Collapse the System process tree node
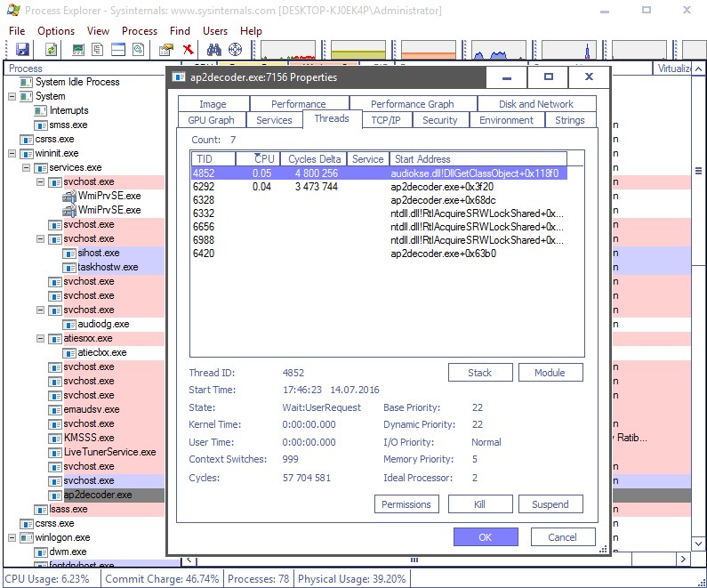 point(12,96)
